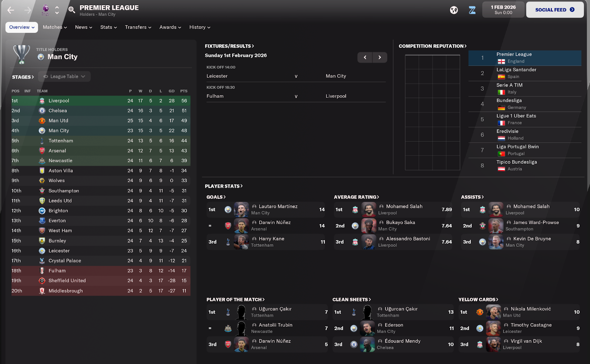Open the Clean Sheets link
590x364 pixels.
coord(352,300)
